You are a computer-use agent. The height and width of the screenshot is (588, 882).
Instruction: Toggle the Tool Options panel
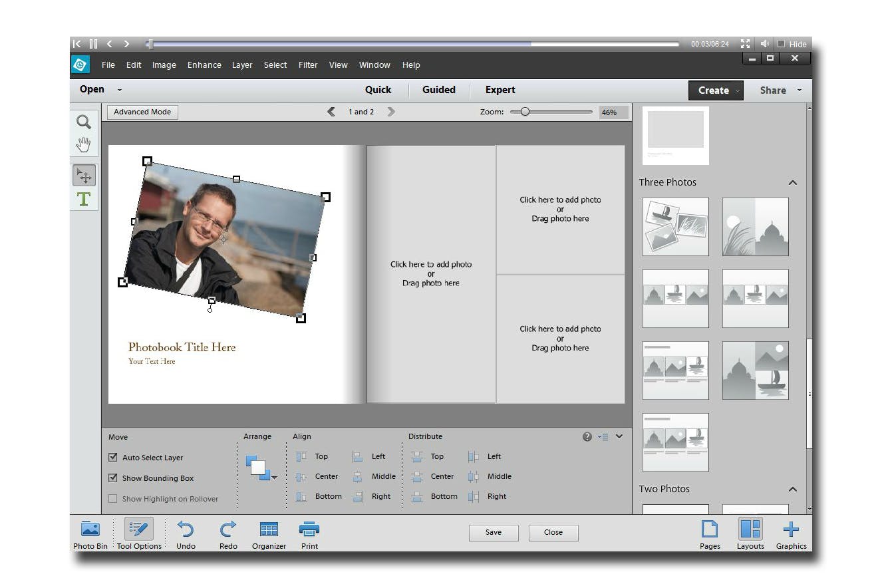click(139, 535)
